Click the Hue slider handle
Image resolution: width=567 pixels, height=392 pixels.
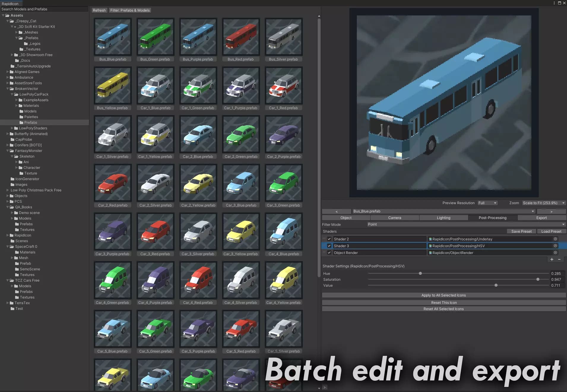click(x=420, y=273)
